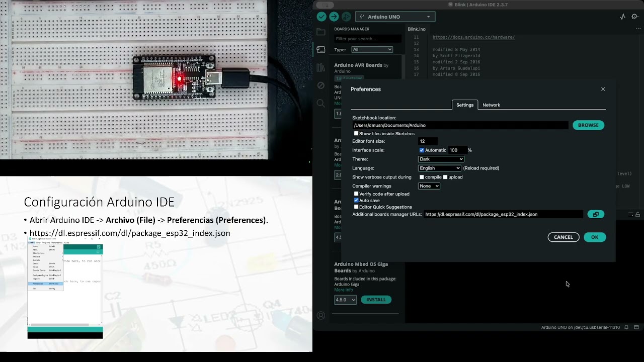Viewport: 644px width, 362px height.
Task: Toggle Automatic interface scale checkbox
Action: pos(422,150)
